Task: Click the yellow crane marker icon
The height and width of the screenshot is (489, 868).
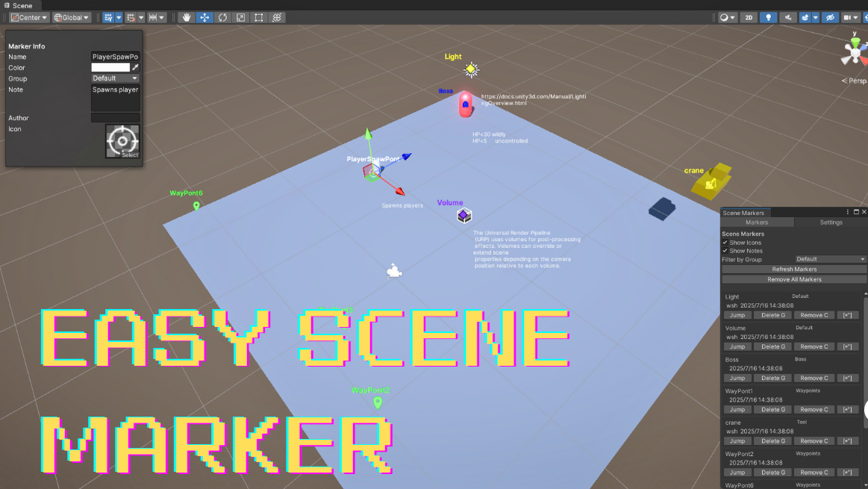Action: click(x=711, y=181)
